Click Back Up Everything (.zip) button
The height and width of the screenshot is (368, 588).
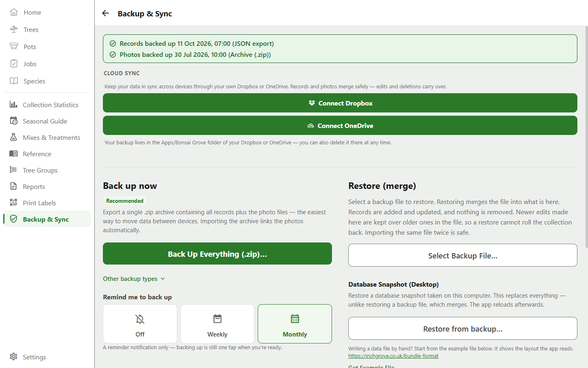tap(217, 254)
